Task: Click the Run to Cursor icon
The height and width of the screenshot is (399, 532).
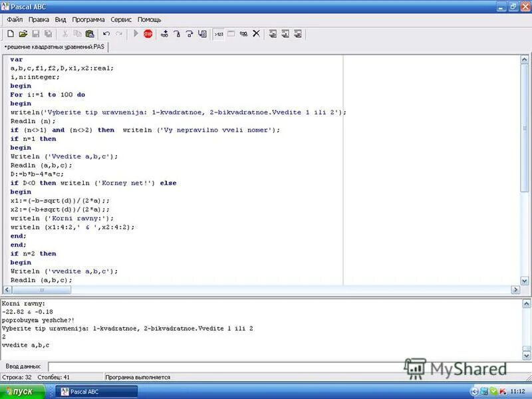Action: 202,34
